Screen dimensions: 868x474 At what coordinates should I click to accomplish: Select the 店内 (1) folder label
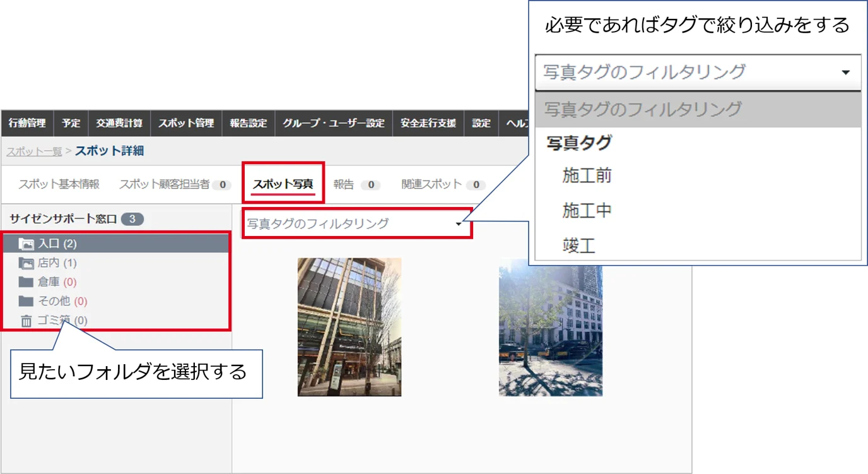click(57, 263)
